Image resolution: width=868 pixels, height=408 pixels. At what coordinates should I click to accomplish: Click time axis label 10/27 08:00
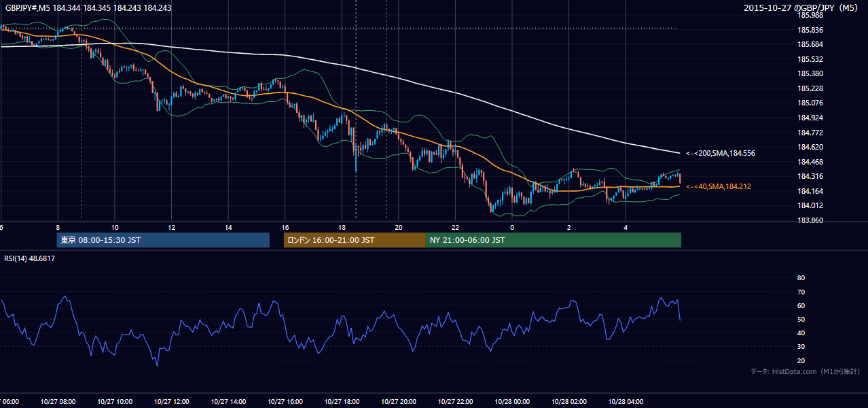(x=58, y=401)
